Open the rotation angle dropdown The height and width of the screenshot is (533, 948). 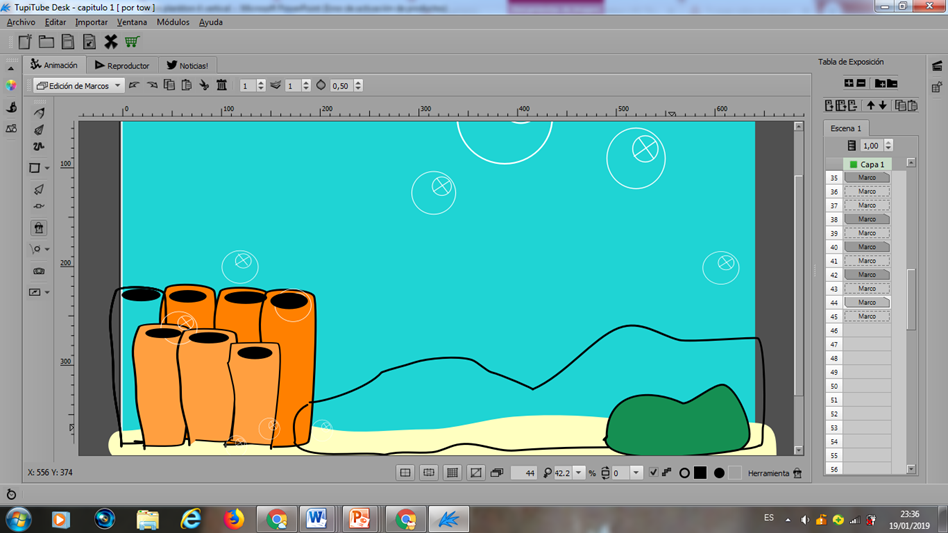tap(636, 473)
